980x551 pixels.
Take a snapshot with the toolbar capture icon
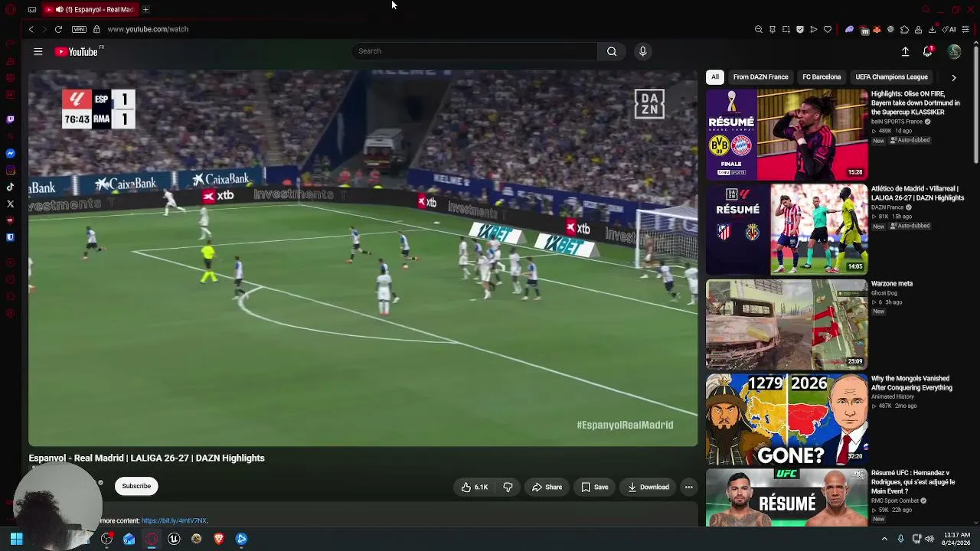pos(786,30)
